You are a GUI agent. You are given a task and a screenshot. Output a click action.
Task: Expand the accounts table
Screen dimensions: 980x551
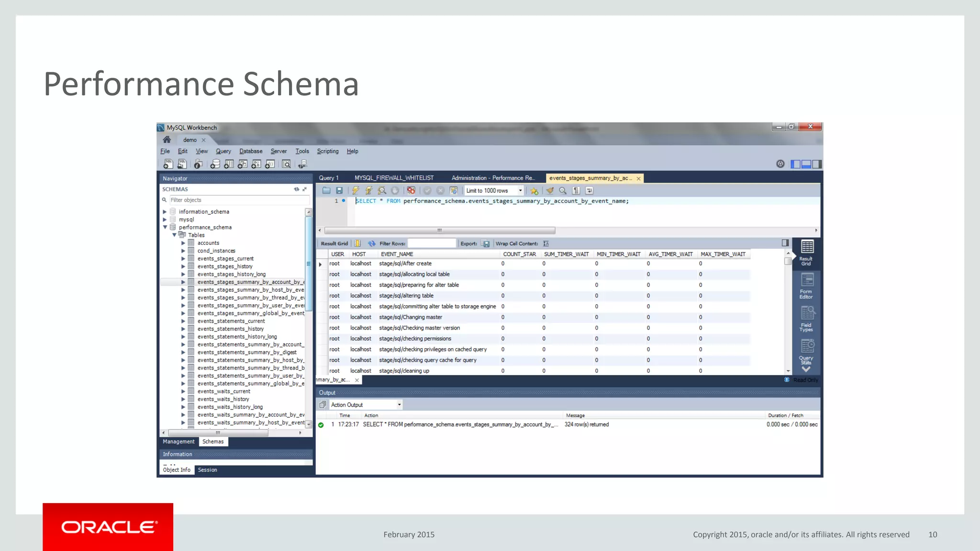click(183, 243)
